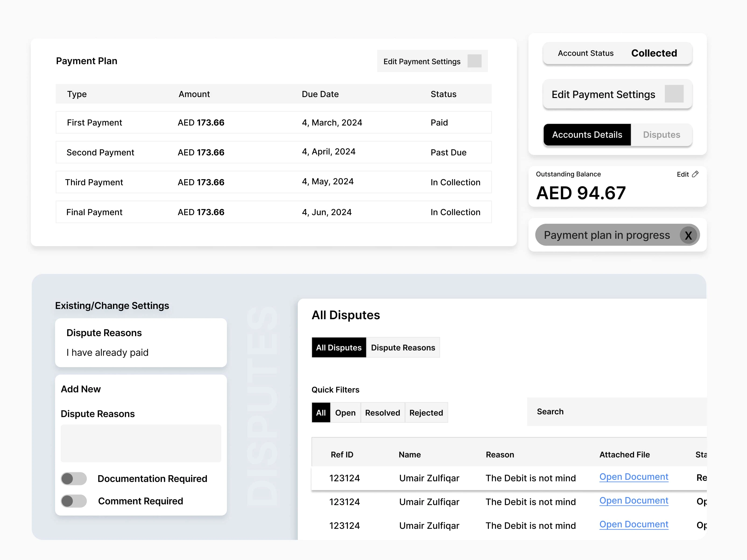The width and height of the screenshot is (747, 560).
Task: Open Document link in third dispute row
Action: point(634,524)
